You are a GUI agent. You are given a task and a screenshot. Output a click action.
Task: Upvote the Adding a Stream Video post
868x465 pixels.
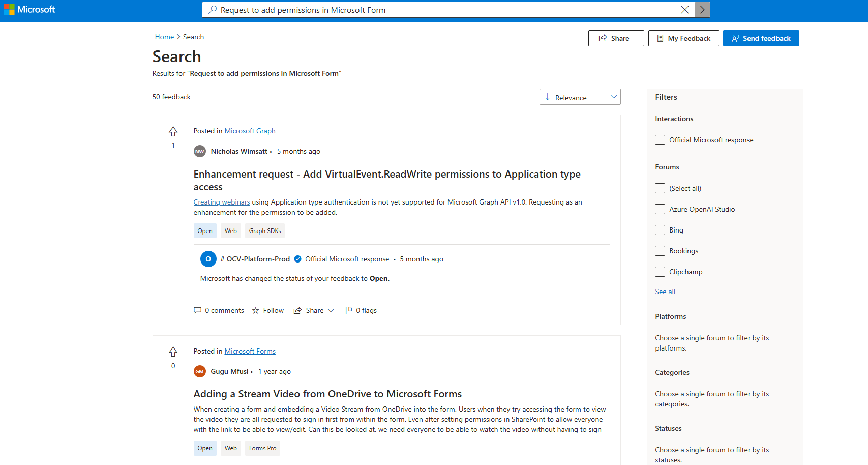coord(173,352)
